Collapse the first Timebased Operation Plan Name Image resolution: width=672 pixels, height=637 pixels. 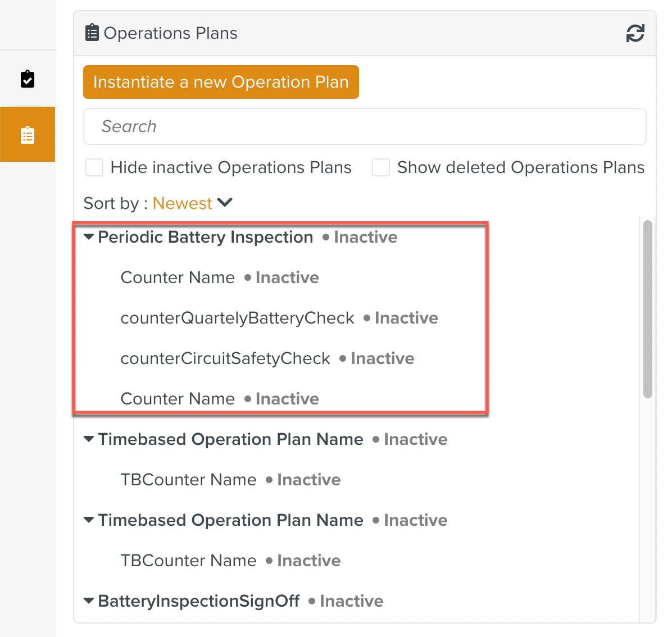click(x=89, y=439)
